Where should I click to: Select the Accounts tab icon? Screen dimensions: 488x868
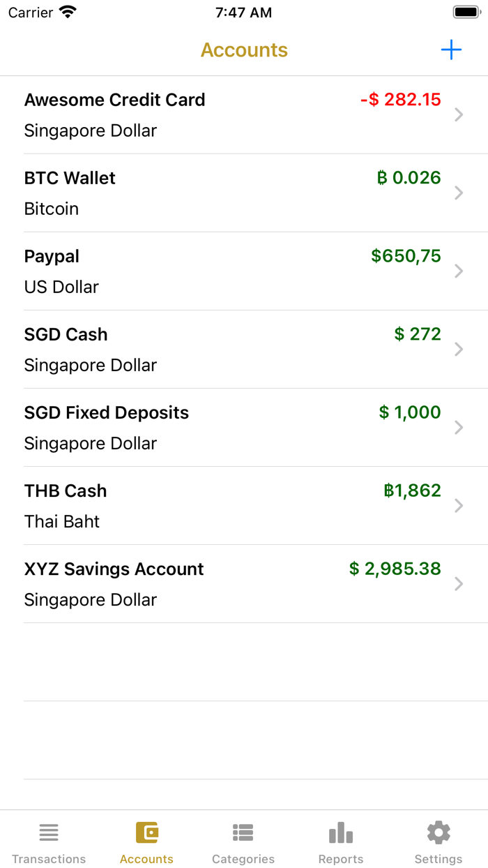[x=146, y=832]
